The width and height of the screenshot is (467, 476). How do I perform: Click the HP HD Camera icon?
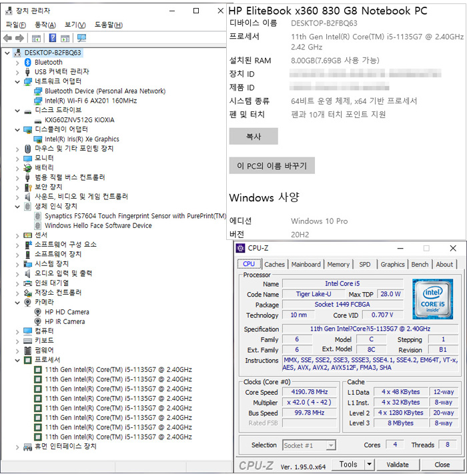click(x=37, y=312)
